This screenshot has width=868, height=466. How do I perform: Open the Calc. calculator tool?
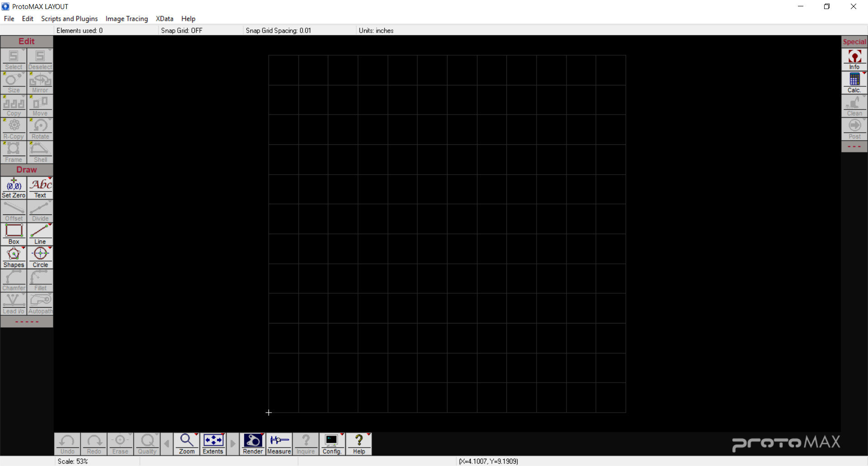tap(854, 82)
